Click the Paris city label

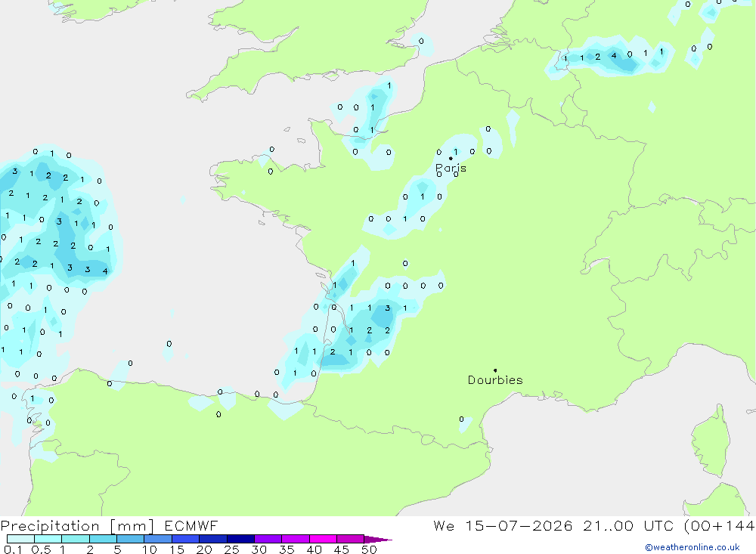(x=451, y=168)
